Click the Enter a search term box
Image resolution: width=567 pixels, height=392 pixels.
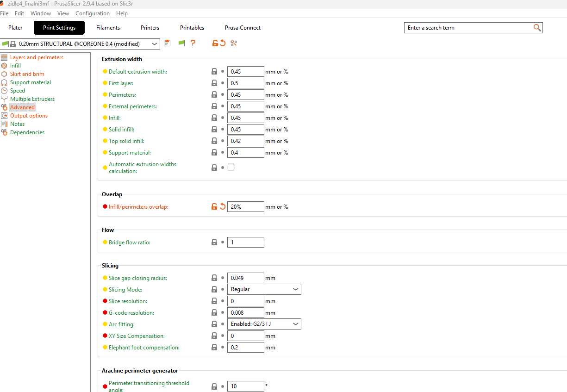pyautogui.click(x=467, y=28)
